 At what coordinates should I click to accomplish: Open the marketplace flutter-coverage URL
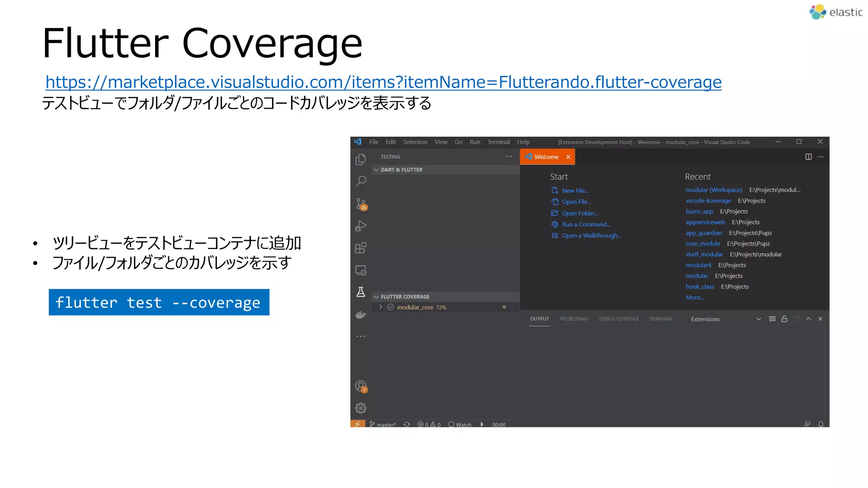click(383, 82)
